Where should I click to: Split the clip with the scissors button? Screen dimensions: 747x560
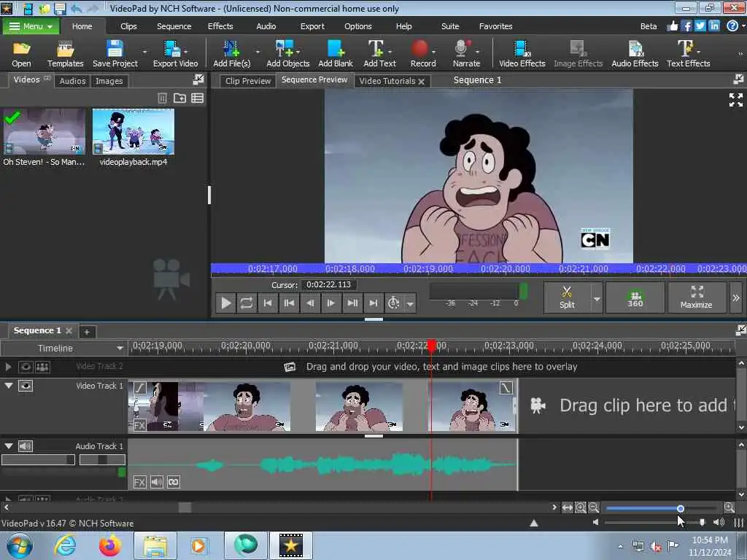(x=567, y=297)
